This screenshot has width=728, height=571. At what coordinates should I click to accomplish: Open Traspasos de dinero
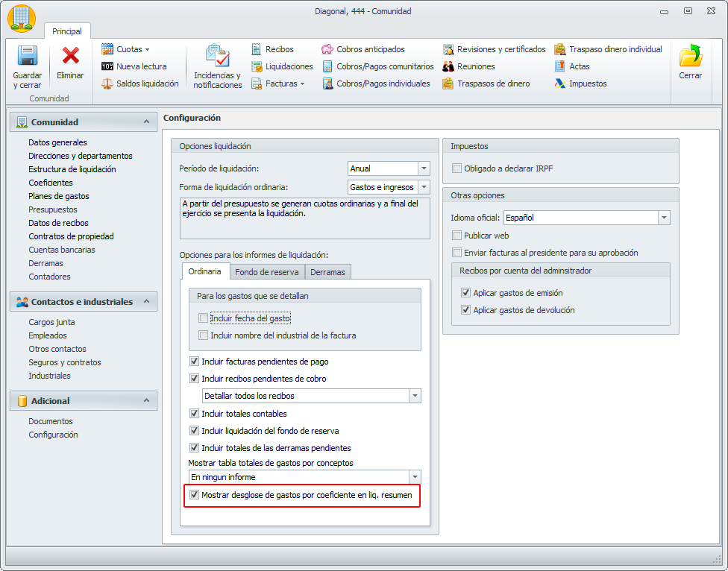[x=486, y=83]
